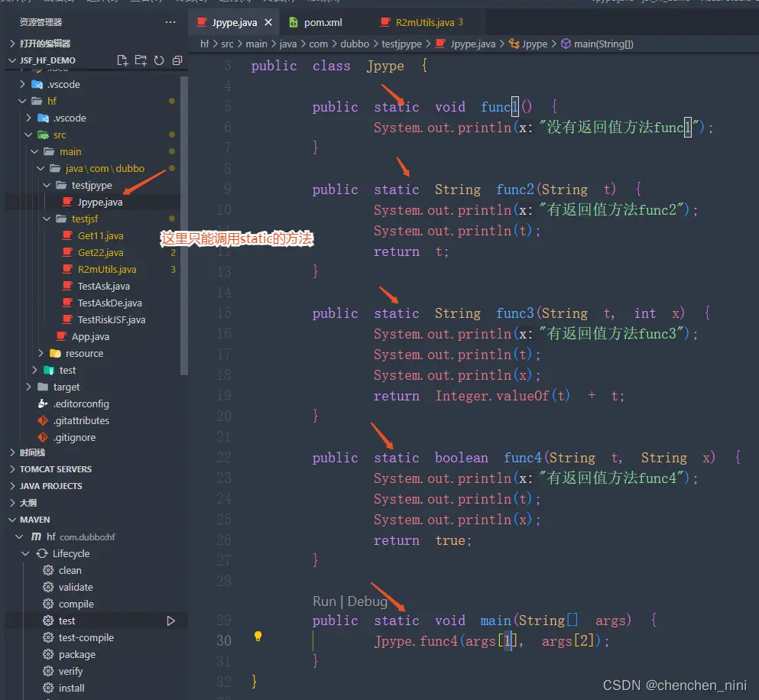The height and width of the screenshot is (700, 759).
Task: Collapse the JSF_HF_DEMO root section
Action: [x=12, y=60]
